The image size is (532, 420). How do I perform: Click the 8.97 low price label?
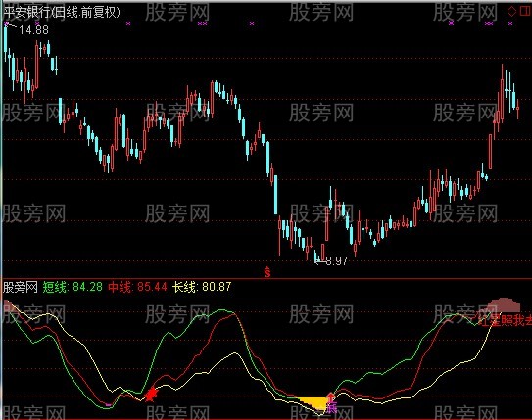(337, 261)
